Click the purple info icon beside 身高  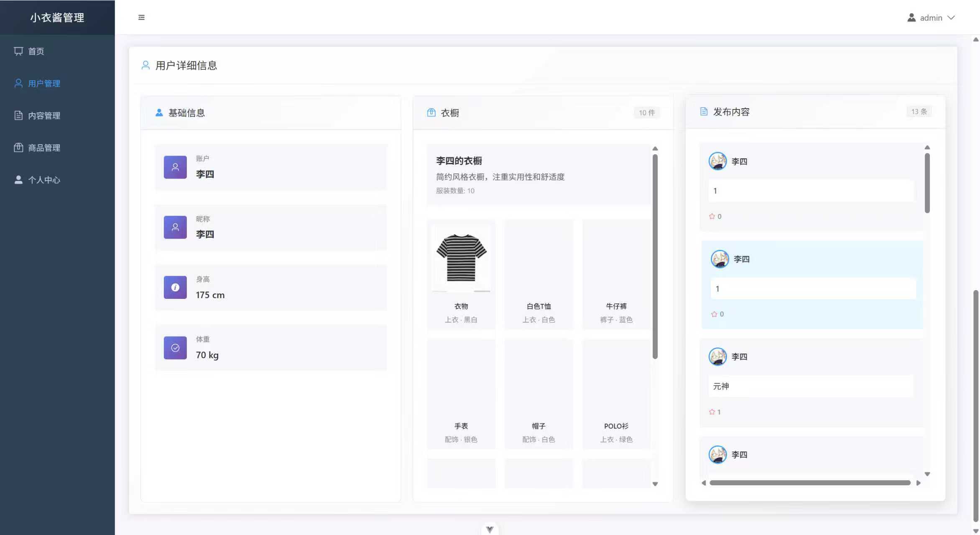175,288
